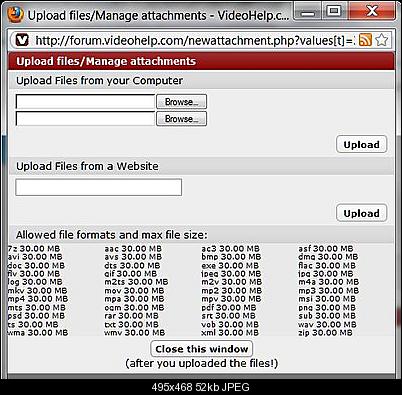Click the Upload Files from your Computer heading
The image size is (402, 395).
pos(100,81)
